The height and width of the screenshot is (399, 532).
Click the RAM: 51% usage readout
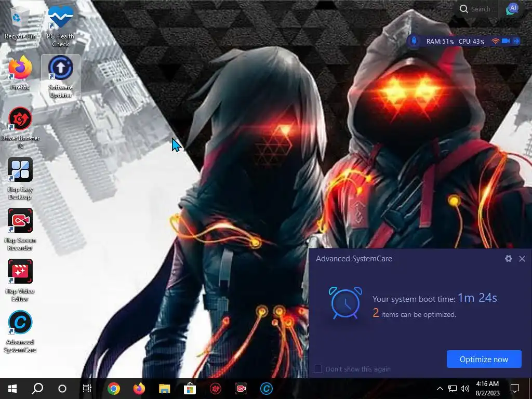(x=440, y=42)
